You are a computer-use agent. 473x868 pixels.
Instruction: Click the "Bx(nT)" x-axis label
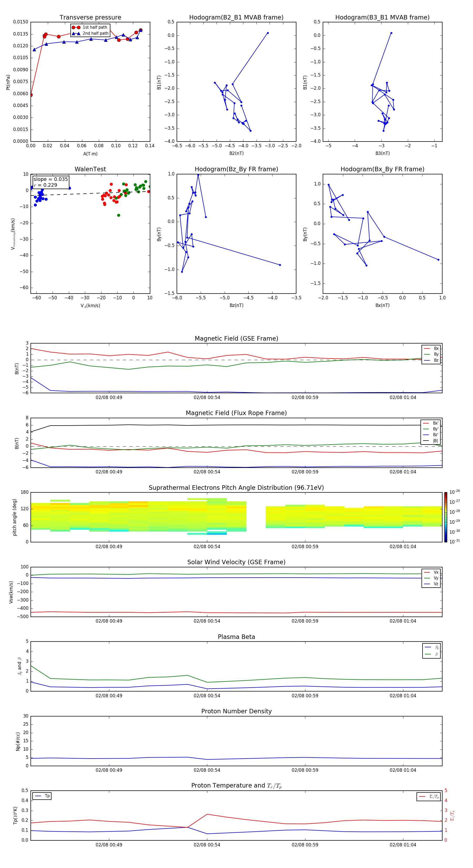click(x=382, y=305)
